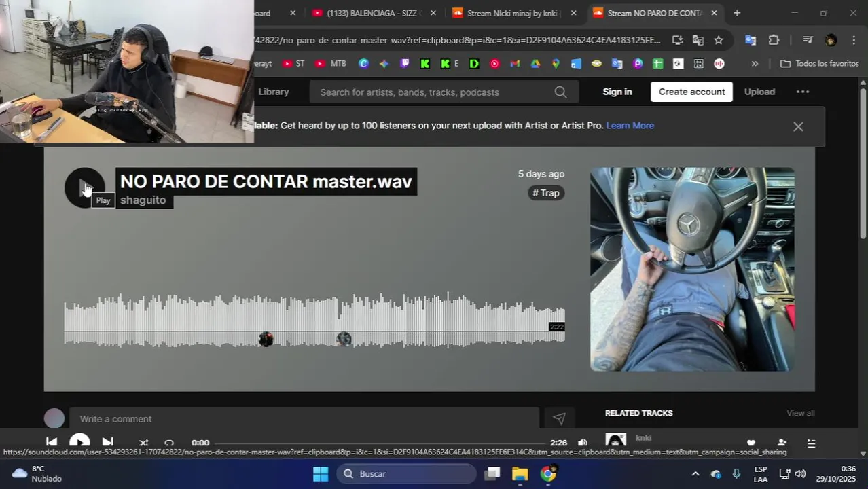Image resolution: width=868 pixels, height=489 pixels.
Task: Send the comment with the arrow button
Action: (559, 418)
